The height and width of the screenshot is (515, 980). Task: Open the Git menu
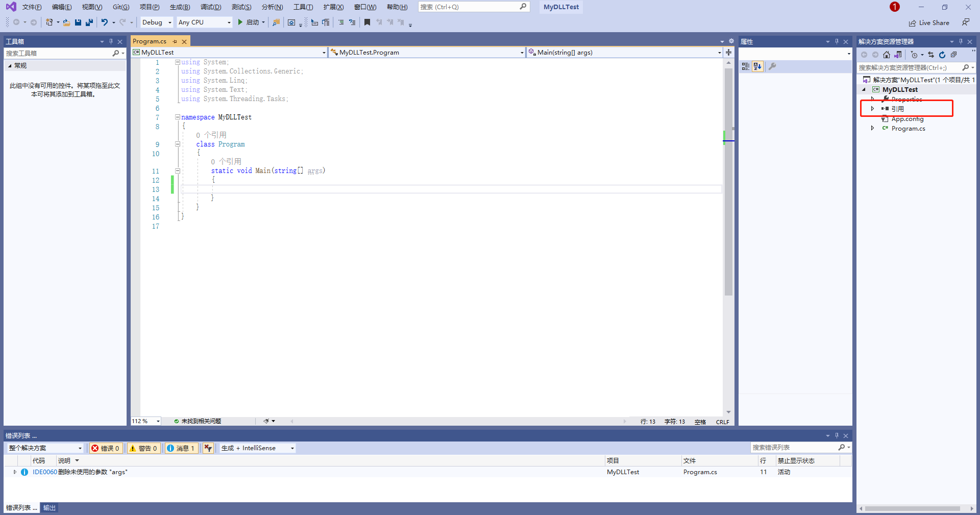pos(121,7)
